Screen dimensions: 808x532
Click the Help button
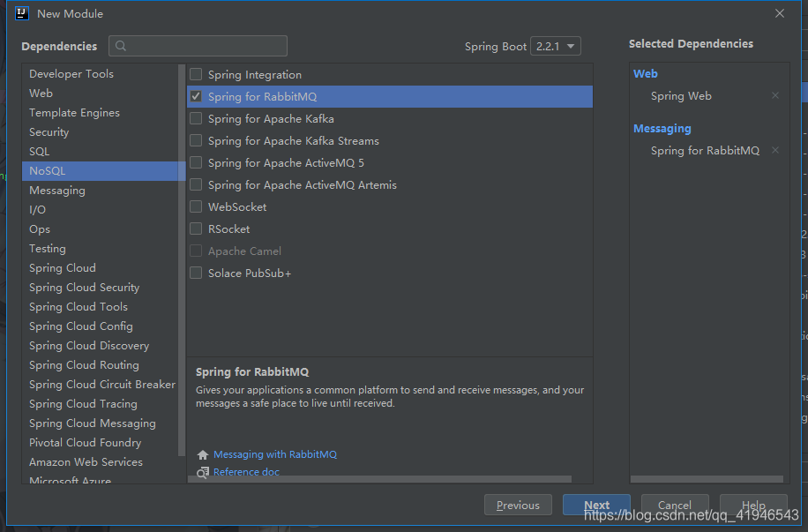point(753,506)
